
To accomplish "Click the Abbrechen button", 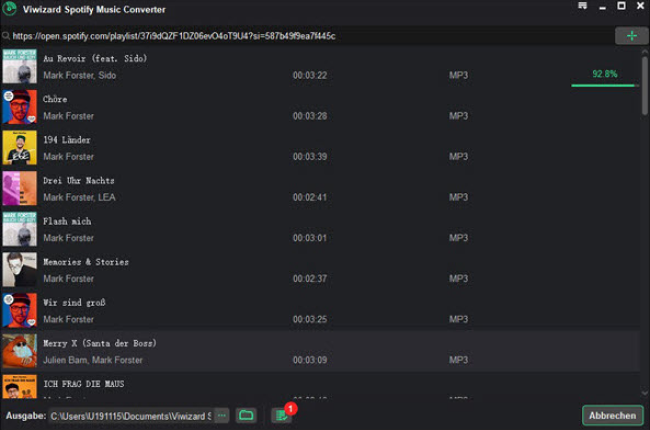I will coord(612,415).
